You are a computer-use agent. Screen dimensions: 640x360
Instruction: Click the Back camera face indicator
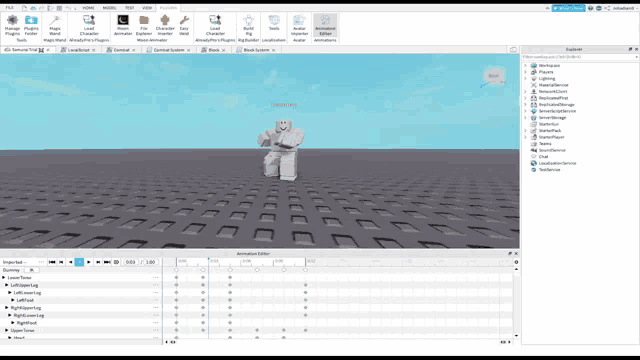coord(494,76)
